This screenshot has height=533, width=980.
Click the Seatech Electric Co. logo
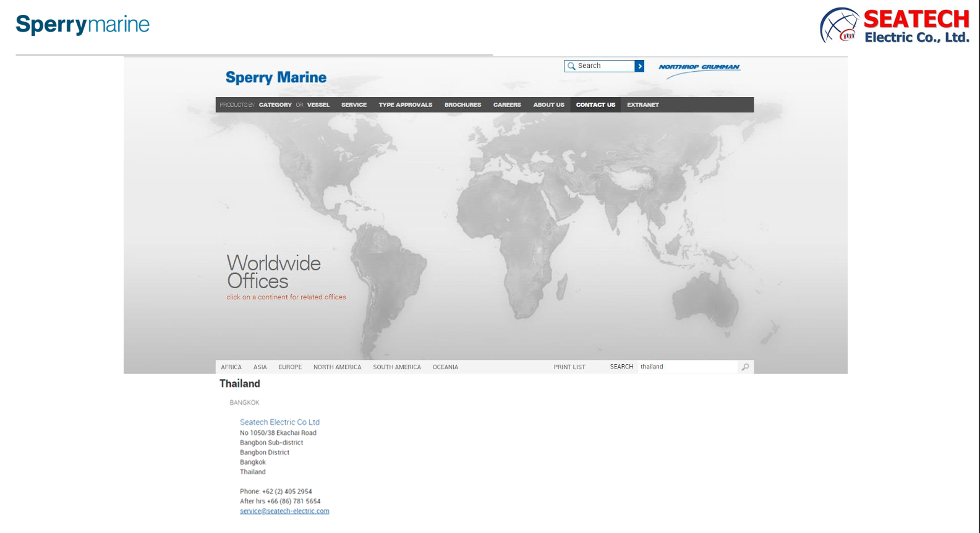(x=894, y=26)
